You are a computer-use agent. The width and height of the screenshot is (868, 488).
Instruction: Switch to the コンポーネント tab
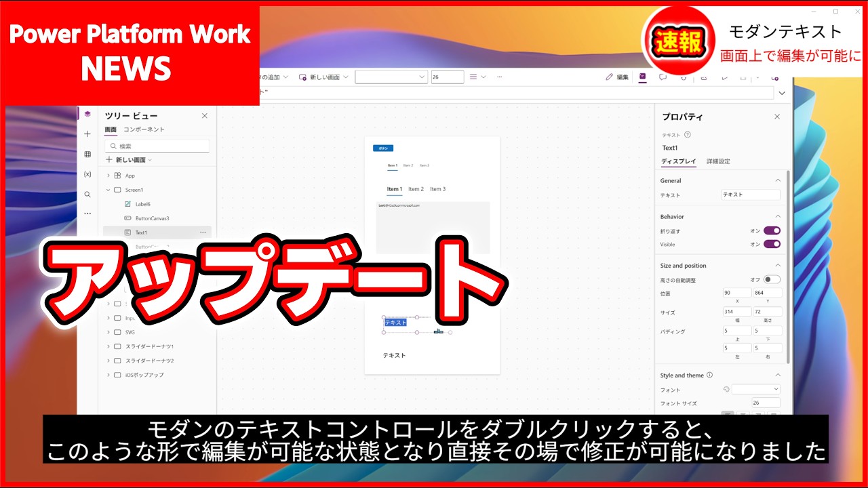click(x=144, y=129)
